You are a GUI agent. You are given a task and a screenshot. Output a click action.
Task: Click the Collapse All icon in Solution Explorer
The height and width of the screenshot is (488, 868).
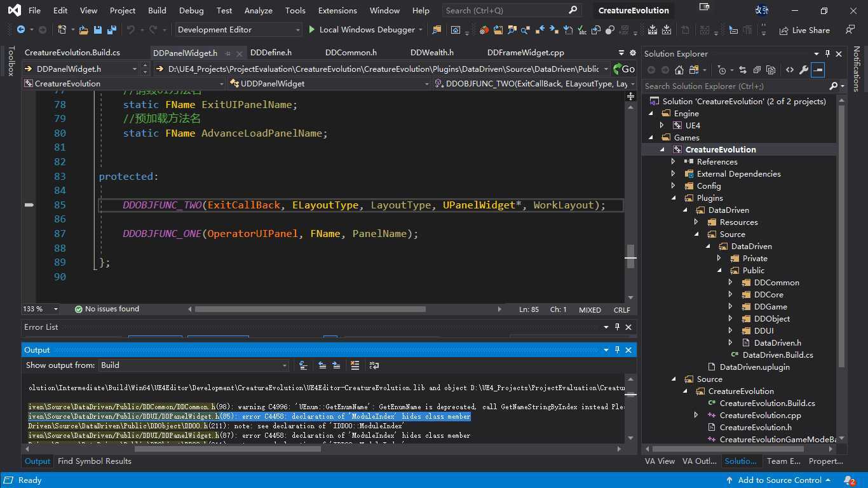pyautogui.click(x=757, y=70)
